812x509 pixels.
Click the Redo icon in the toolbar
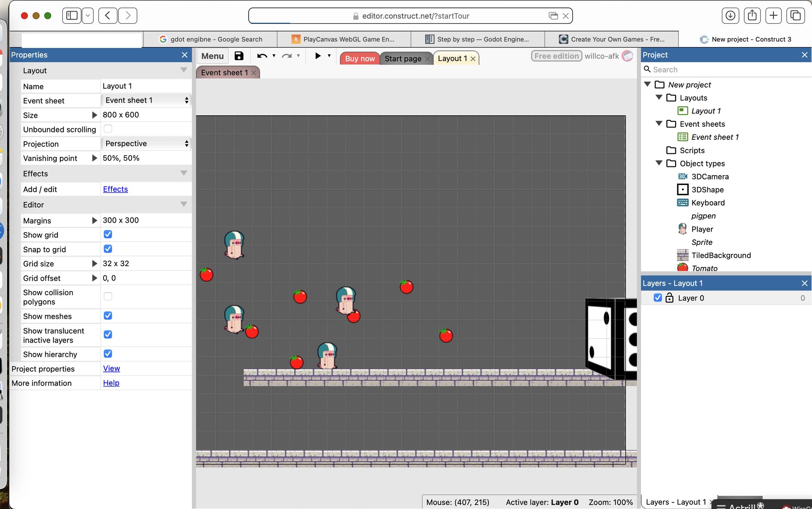(286, 56)
